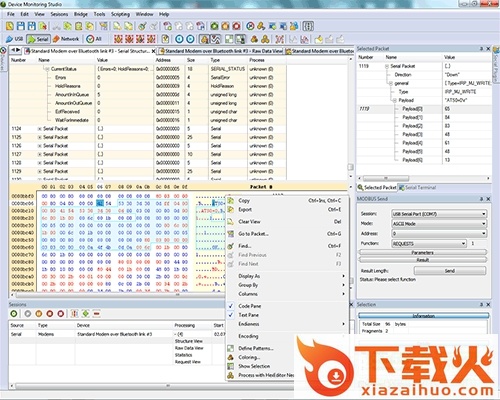The width and height of the screenshot is (500, 400).
Task: Click the first blue circle arrow icon
Action: pos(179,39)
